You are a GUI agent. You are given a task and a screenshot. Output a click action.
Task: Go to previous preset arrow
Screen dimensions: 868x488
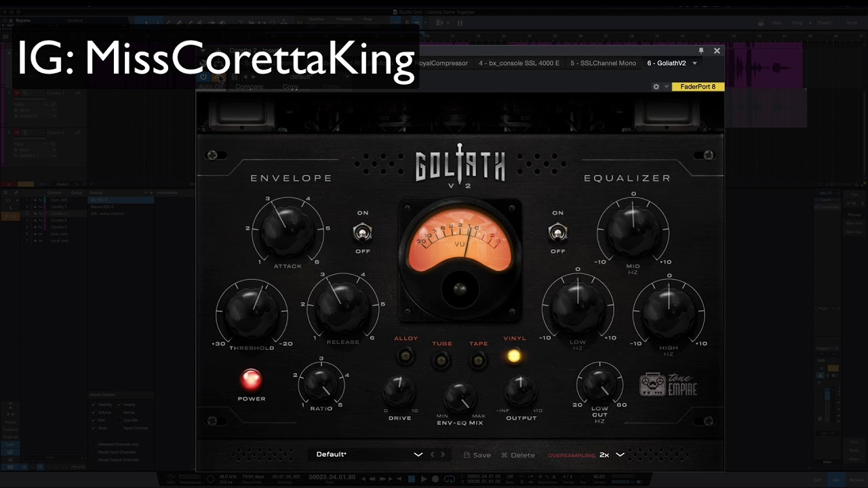pyautogui.click(x=433, y=455)
